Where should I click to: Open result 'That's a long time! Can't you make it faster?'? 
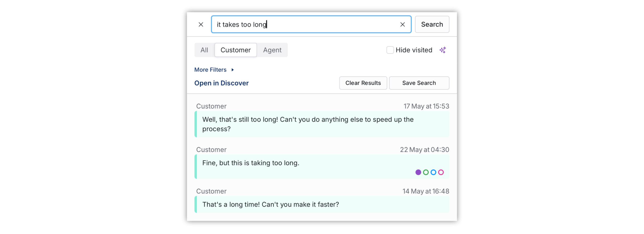pyautogui.click(x=322, y=204)
